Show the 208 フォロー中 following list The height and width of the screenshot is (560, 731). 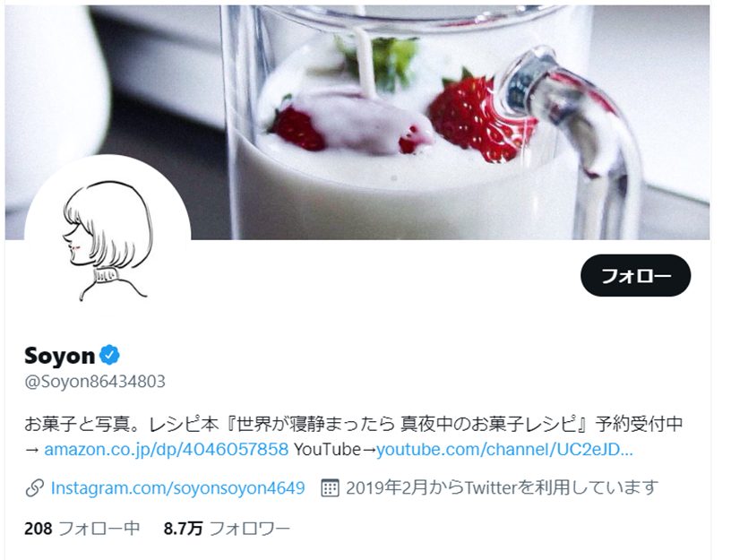[x=82, y=529]
